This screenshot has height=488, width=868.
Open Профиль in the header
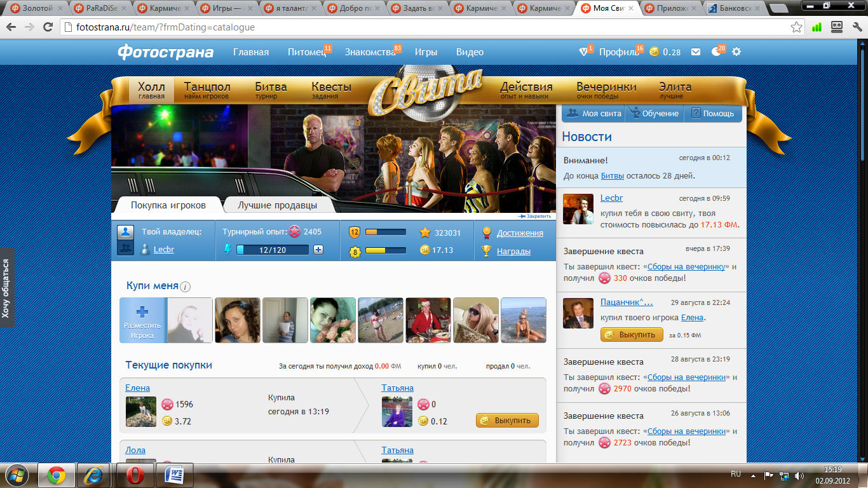(618, 52)
